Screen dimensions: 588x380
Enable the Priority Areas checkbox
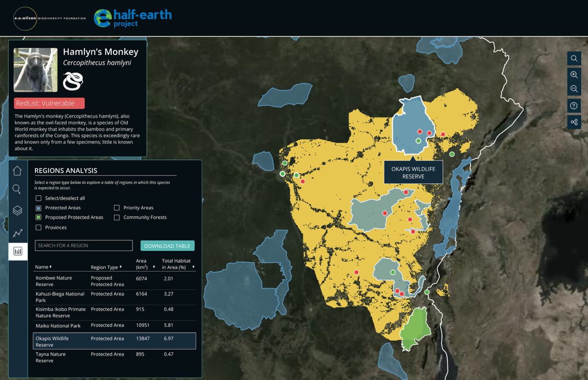pyautogui.click(x=117, y=208)
